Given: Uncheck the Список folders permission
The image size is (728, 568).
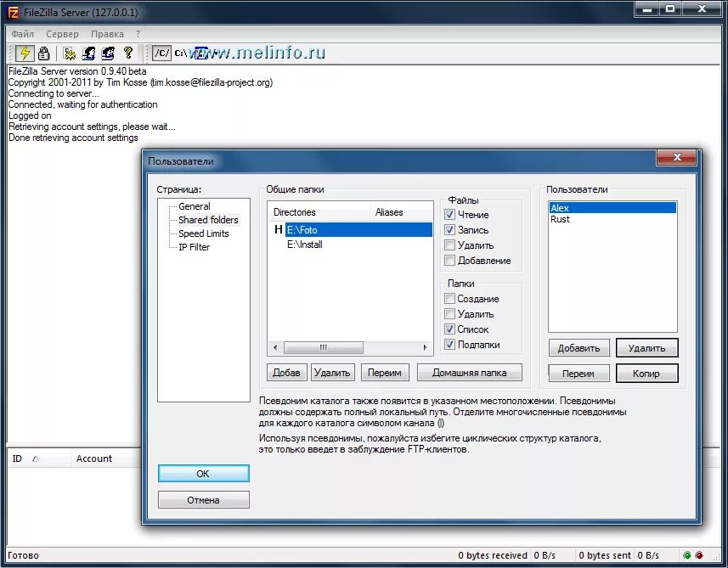Looking at the screenshot, I should (x=449, y=329).
